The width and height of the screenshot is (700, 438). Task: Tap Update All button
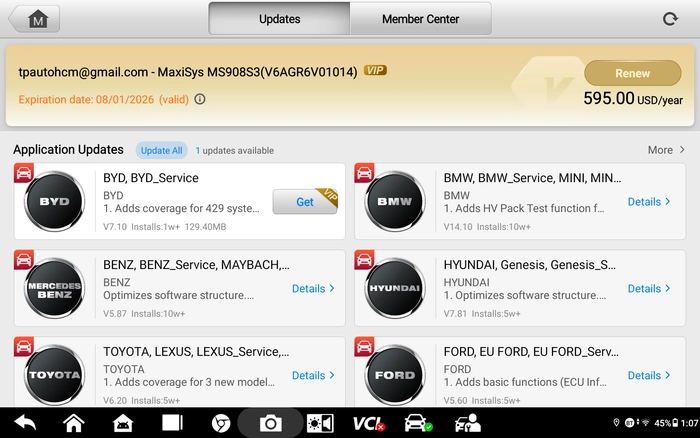pyautogui.click(x=162, y=150)
